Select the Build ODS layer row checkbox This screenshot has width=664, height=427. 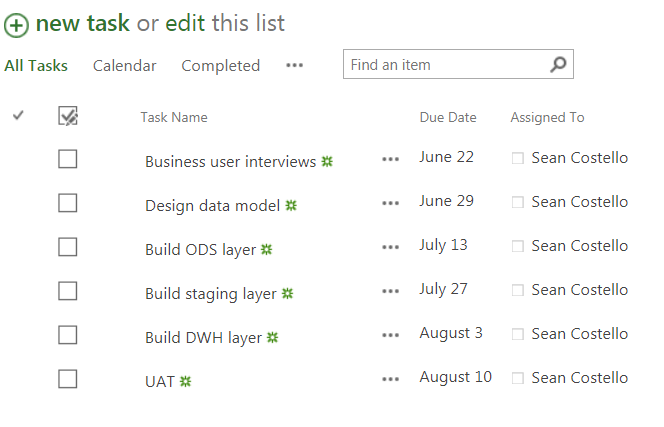68,247
